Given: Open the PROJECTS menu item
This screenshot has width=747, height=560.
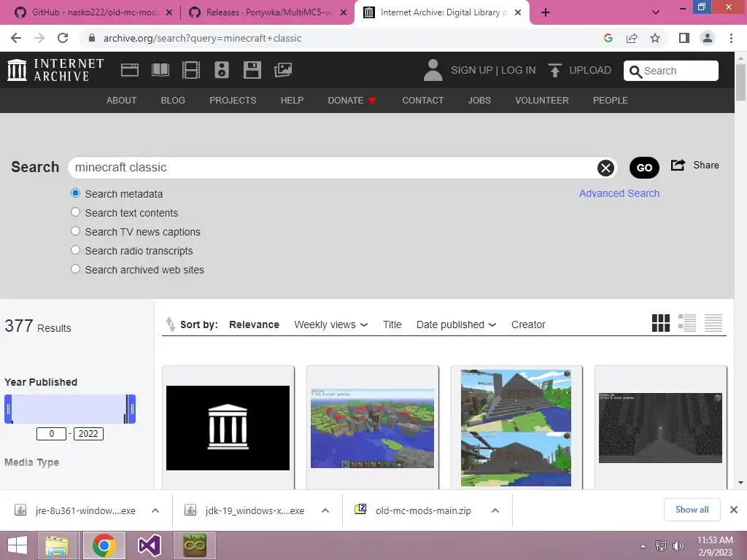Looking at the screenshot, I should [233, 101].
